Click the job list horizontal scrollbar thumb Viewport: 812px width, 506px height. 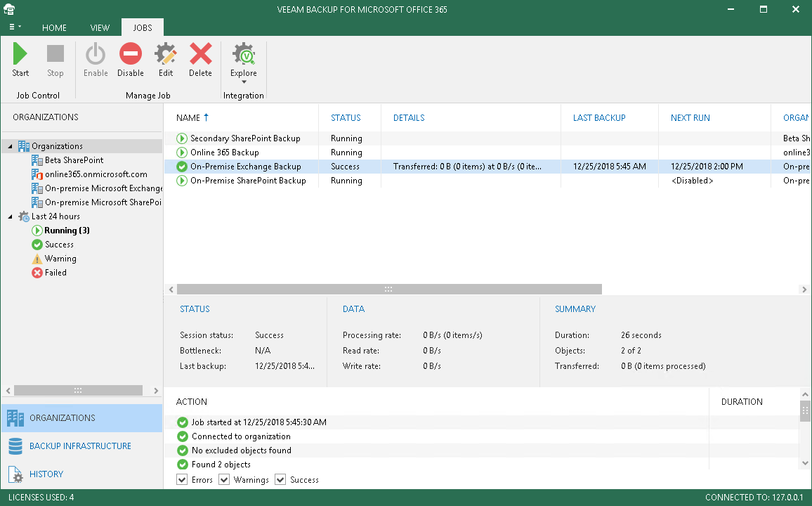389,289
